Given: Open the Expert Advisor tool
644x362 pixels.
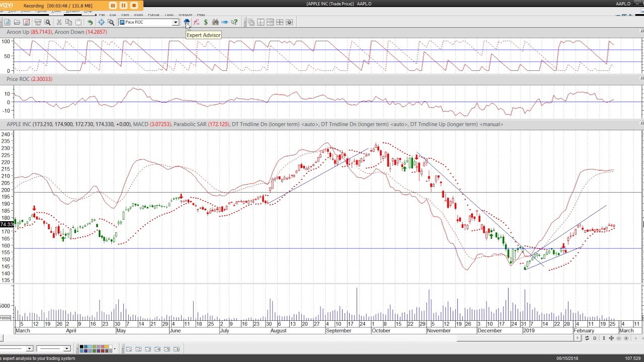Looking at the screenshot, I should (x=187, y=22).
